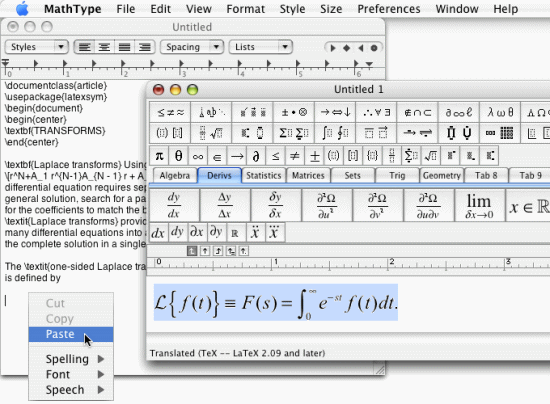
Task: Open the spaces and ellipses palette
Action: coord(211,112)
